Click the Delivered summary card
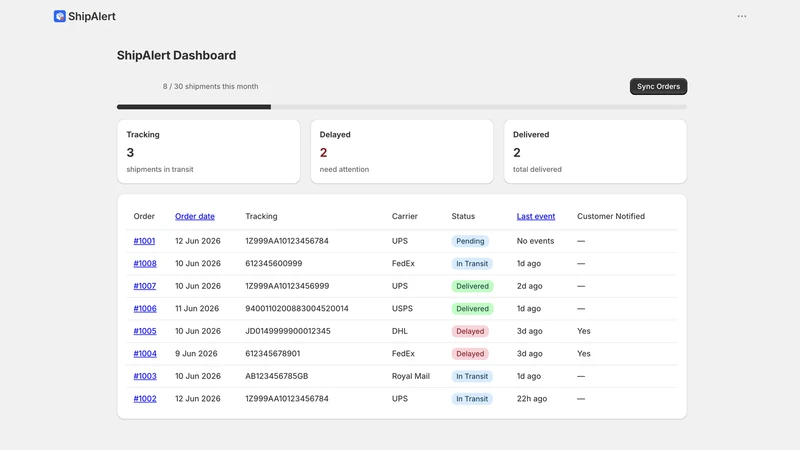This screenshot has width=800, height=450. pos(595,152)
